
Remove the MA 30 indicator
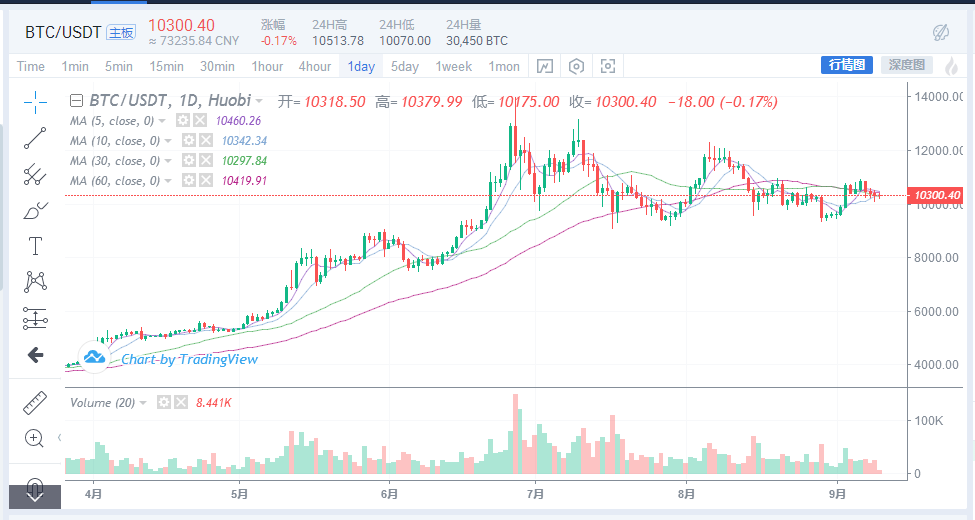tap(206, 160)
